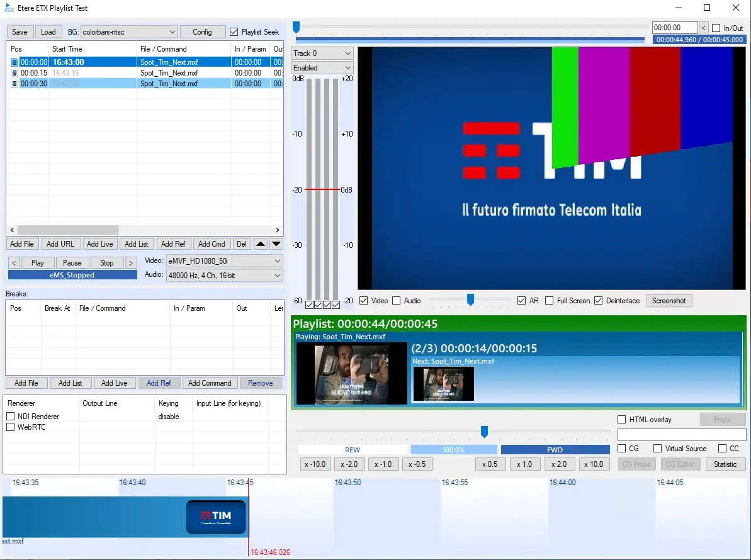Screen dimensions: 751x560
Task: Enable the Audio checkbox
Action: tap(397, 301)
